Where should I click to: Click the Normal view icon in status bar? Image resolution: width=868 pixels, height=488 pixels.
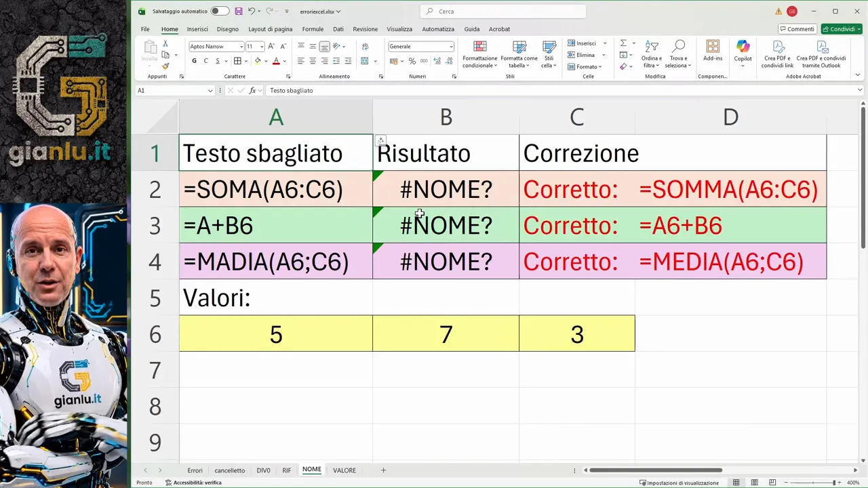point(736,483)
